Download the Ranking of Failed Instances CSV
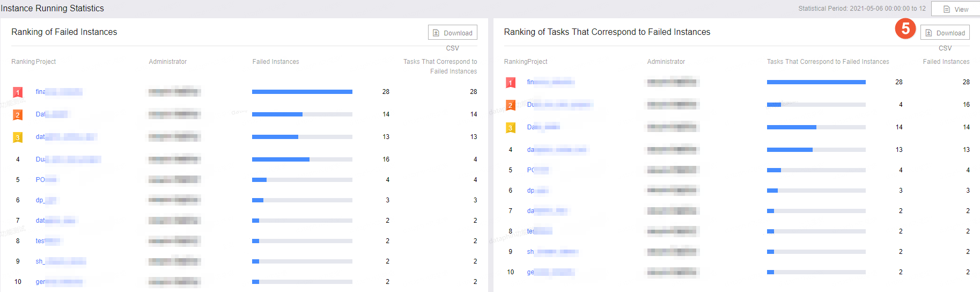This screenshot has width=980, height=292. tap(453, 33)
